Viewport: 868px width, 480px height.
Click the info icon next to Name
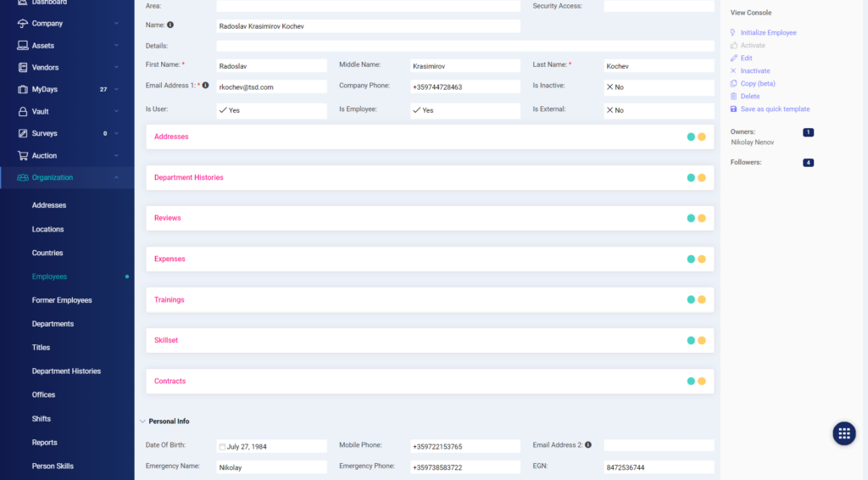[170, 25]
